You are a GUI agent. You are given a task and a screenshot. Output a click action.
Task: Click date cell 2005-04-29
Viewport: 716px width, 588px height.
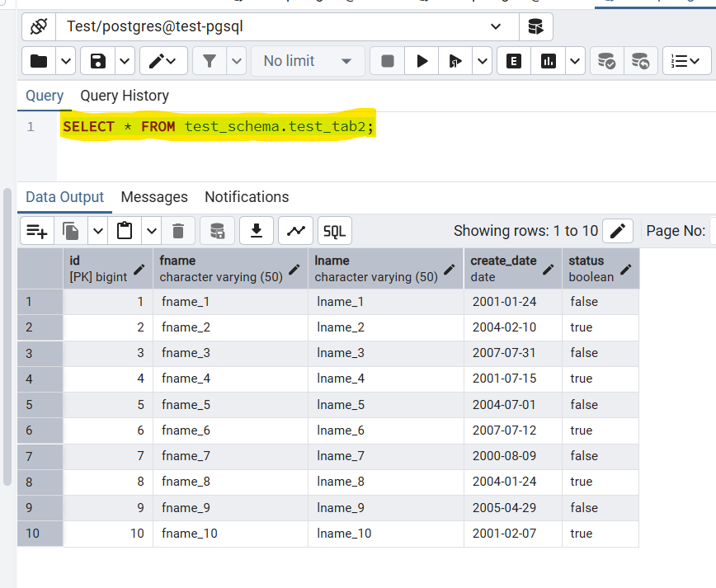click(x=513, y=508)
